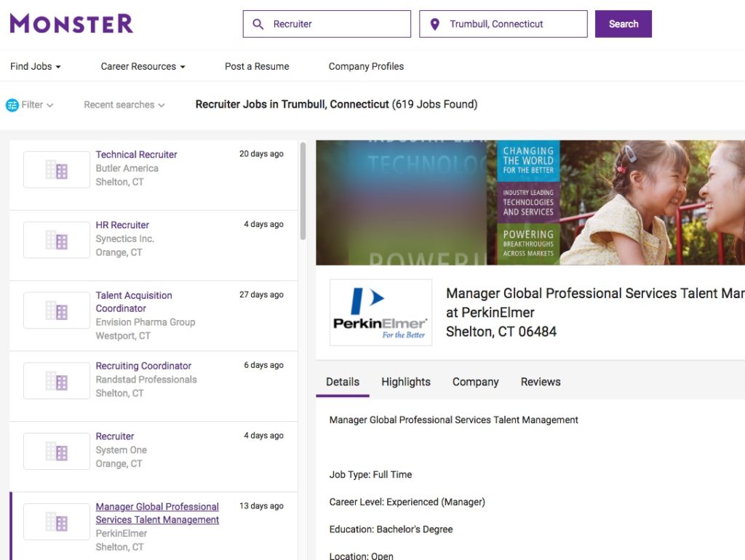Click the PerkinElmer company logo
Viewport: 745px width, 560px height.
coord(381,313)
